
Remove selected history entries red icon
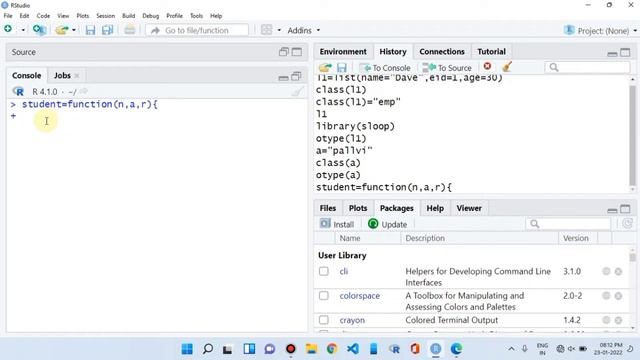point(487,66)
